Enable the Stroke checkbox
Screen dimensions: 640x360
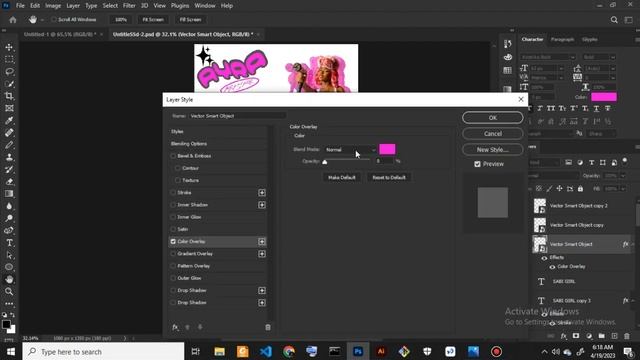pyautogui.click(x=173, y=193)
